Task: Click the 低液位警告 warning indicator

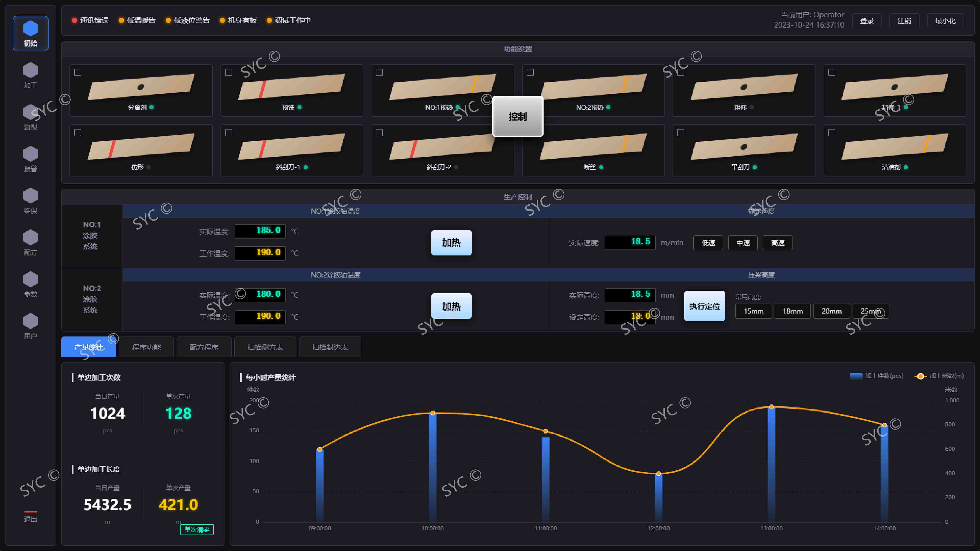Action: (x=168, y=20)
